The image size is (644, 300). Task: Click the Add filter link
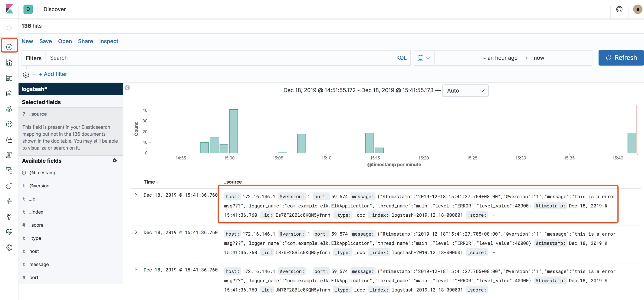[53, 74]
